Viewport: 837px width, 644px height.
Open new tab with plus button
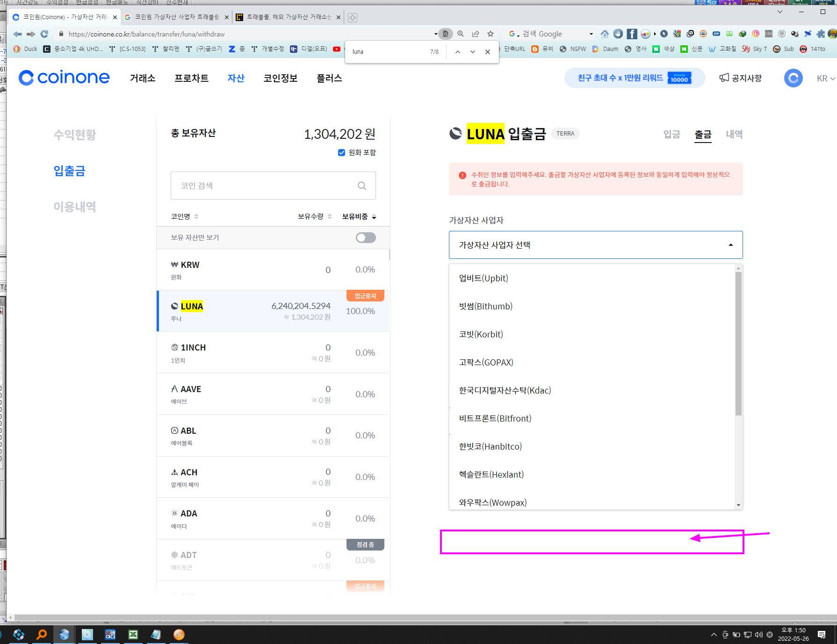(x=353, y=18)
